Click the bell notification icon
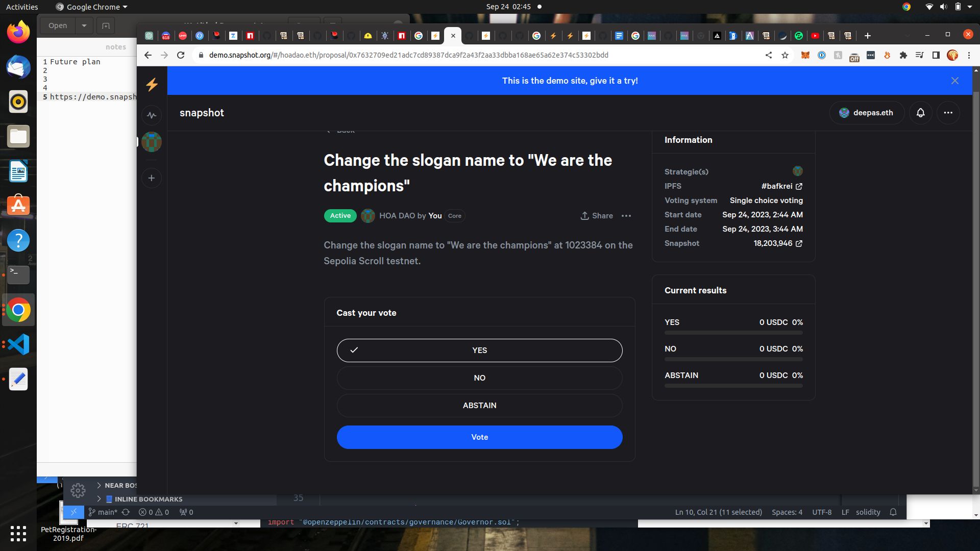Viewport: 980px width, 551px height. [x=920, y=112]
